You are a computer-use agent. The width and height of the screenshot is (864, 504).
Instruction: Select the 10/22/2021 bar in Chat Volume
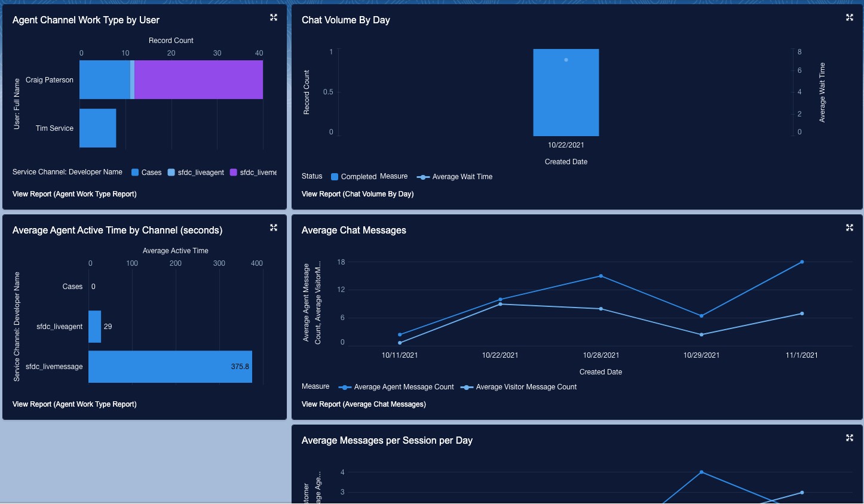click(x=565, y=93)
